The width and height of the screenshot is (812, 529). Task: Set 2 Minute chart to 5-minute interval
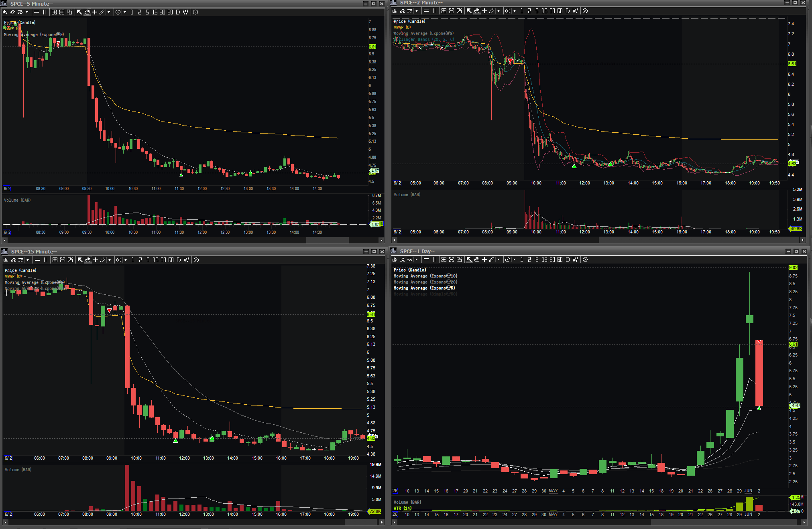(537, 11)
